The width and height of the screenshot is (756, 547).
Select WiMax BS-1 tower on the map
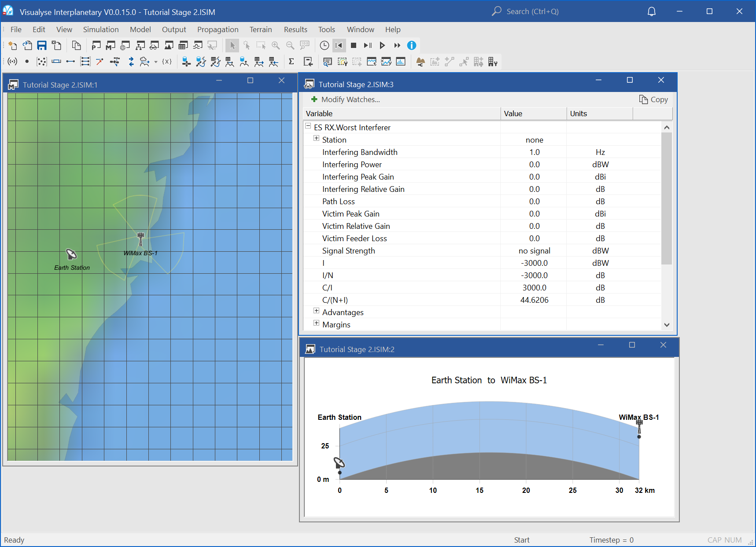coord(140,239)
